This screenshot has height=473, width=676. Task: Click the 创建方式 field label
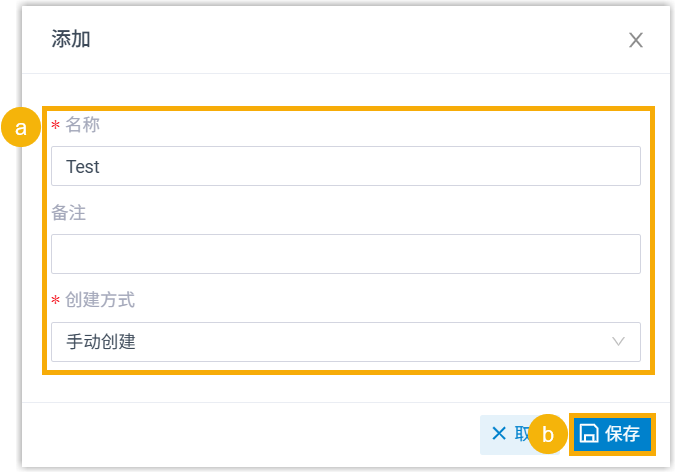coord(100,300)
